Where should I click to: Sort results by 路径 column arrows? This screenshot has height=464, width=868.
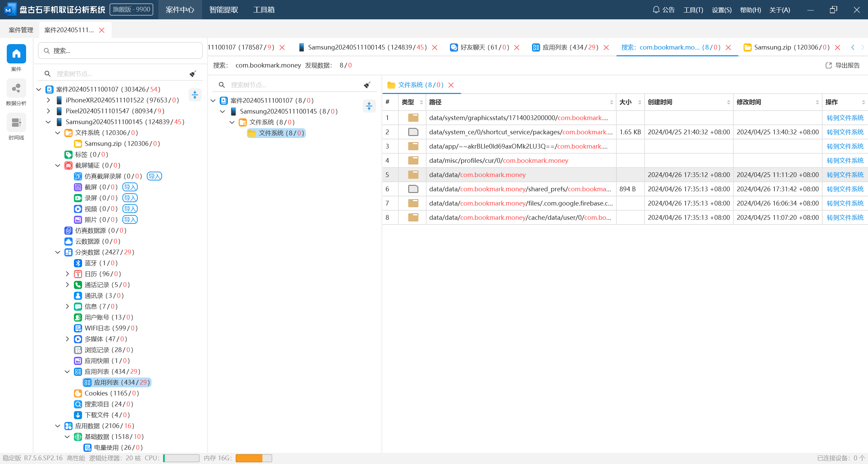tap(611, 102)
